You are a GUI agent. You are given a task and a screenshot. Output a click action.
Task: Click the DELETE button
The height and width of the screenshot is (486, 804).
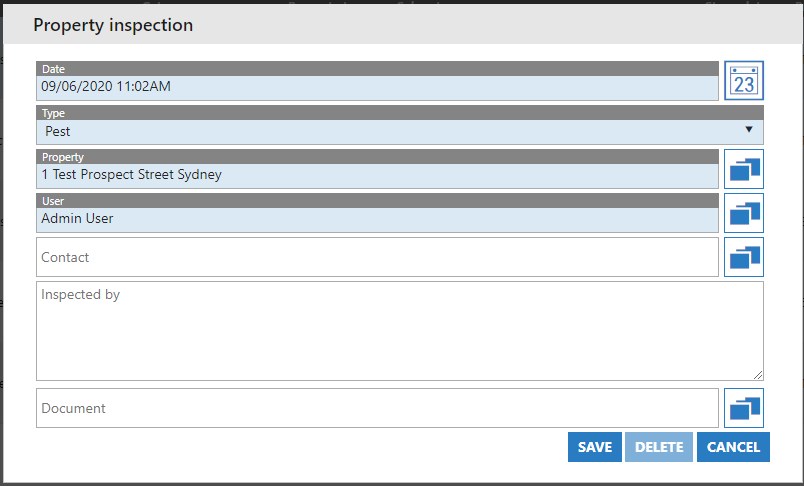click(x=659, y=447)
